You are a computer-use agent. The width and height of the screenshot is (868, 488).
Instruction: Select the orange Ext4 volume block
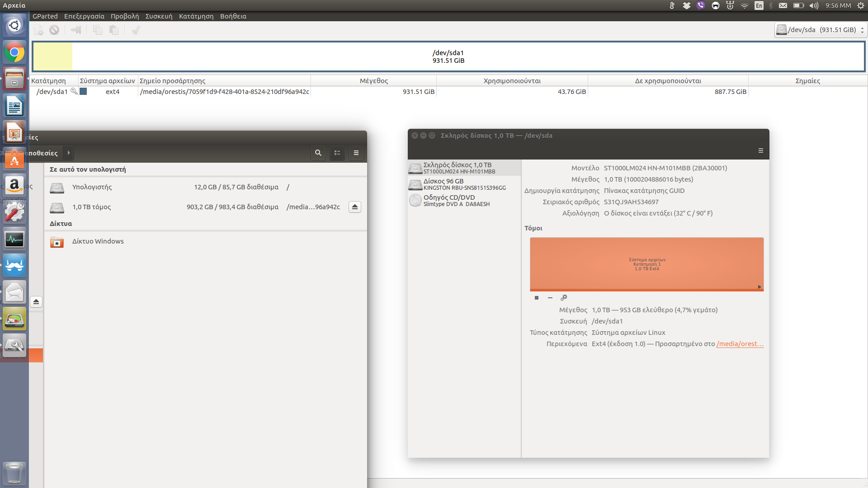646,264
